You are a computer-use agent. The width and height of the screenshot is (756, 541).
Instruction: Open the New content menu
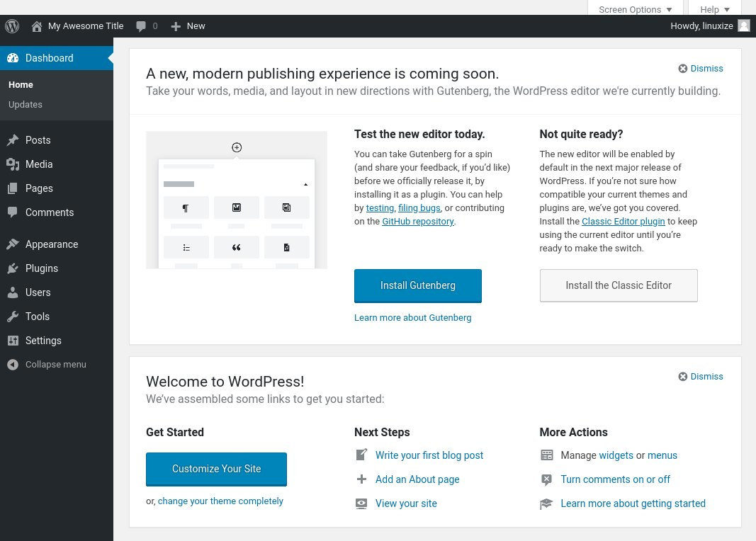[188, 26]
